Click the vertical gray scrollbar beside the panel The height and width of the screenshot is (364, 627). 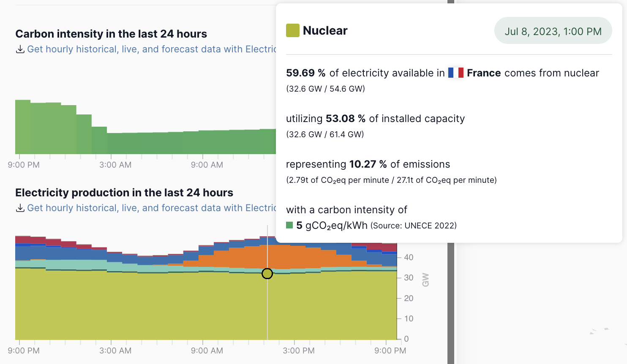click(x=451, y=296)
